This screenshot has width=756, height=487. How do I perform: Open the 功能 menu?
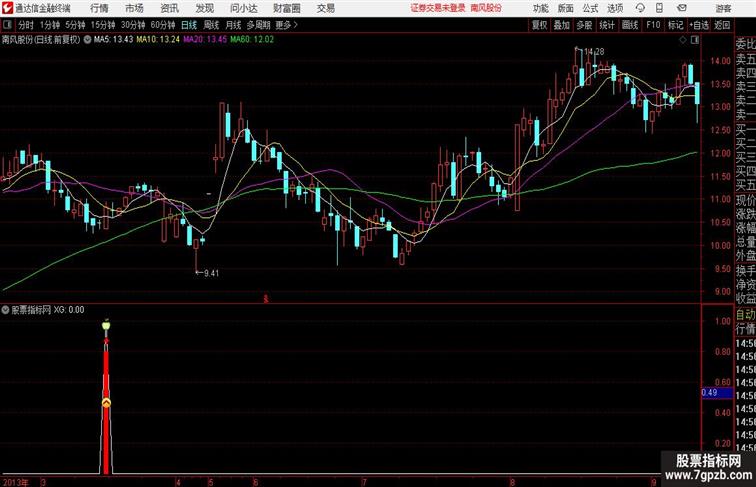540,8
